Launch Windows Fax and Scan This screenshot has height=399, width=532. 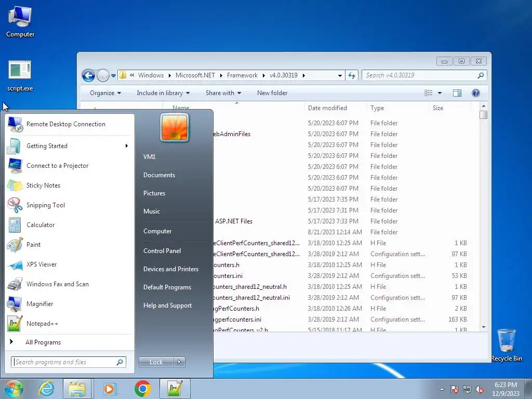coord(70,284)
